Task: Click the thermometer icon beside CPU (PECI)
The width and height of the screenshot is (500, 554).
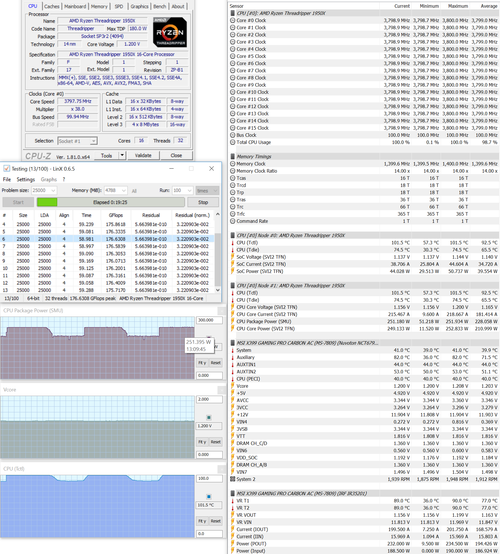Action: click(x=233, y=379)
